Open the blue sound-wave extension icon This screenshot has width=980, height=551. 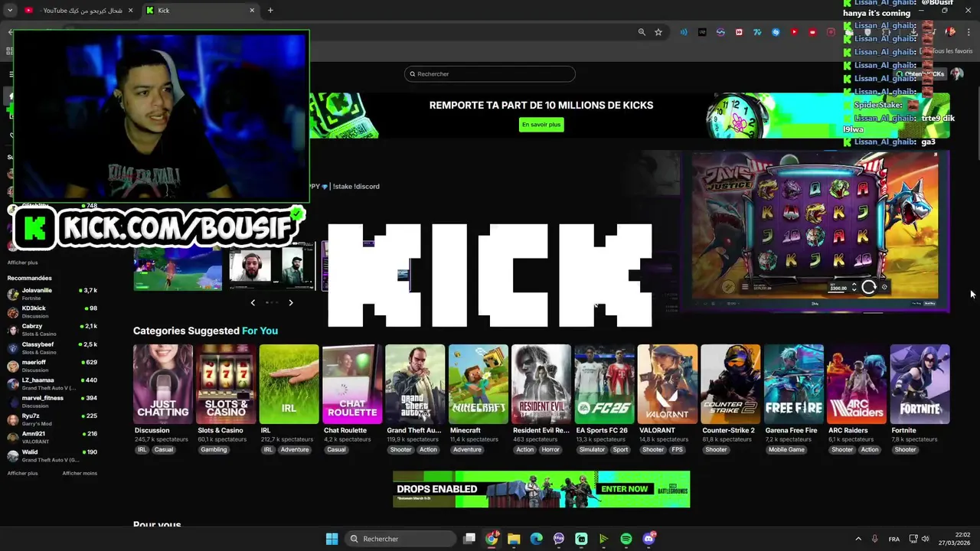pyautogui.click(x=684, y=32)
